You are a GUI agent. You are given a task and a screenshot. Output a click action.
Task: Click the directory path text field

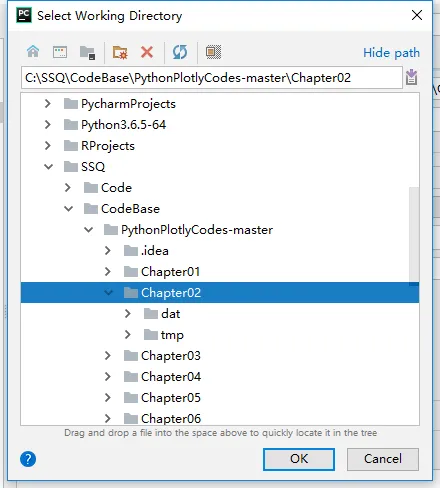point(212,78)
